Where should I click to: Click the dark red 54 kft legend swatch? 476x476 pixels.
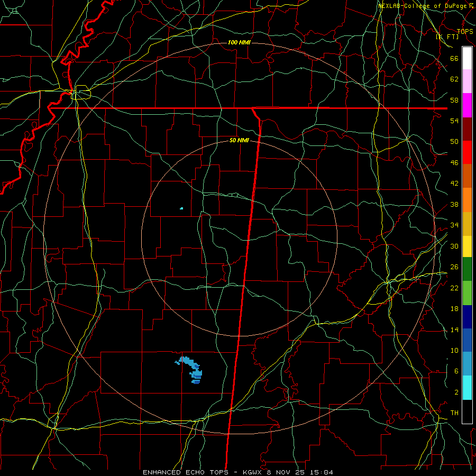467,129
